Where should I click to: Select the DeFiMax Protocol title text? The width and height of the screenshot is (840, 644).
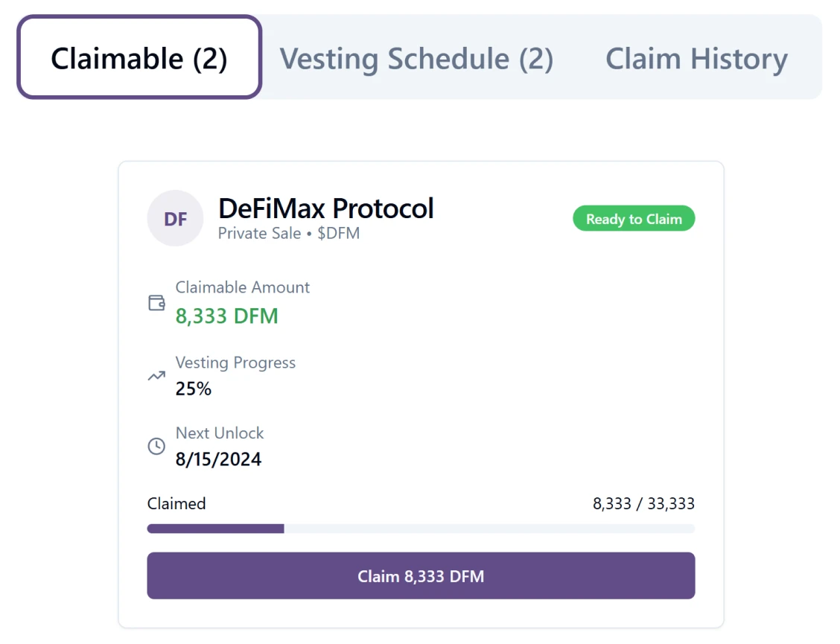(328, 208)
